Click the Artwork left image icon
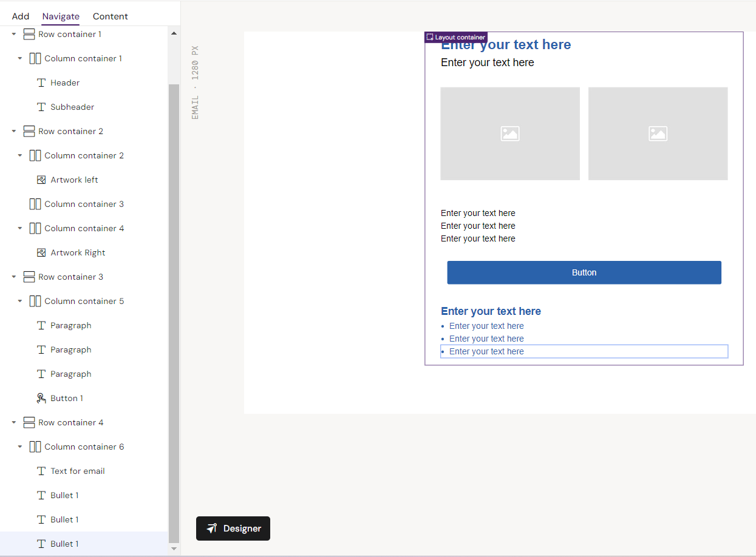The width and height of the screenshot is (756, 557). point(41,180)
